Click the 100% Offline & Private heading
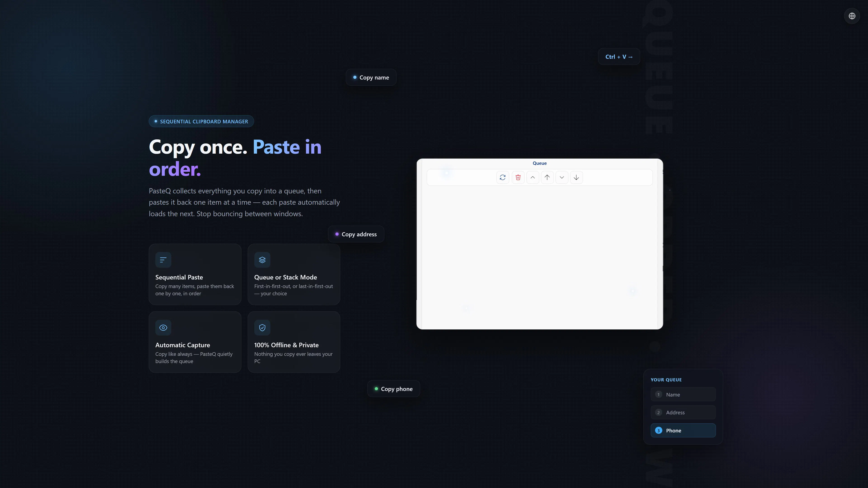868x488 pixels. (286, 345)
